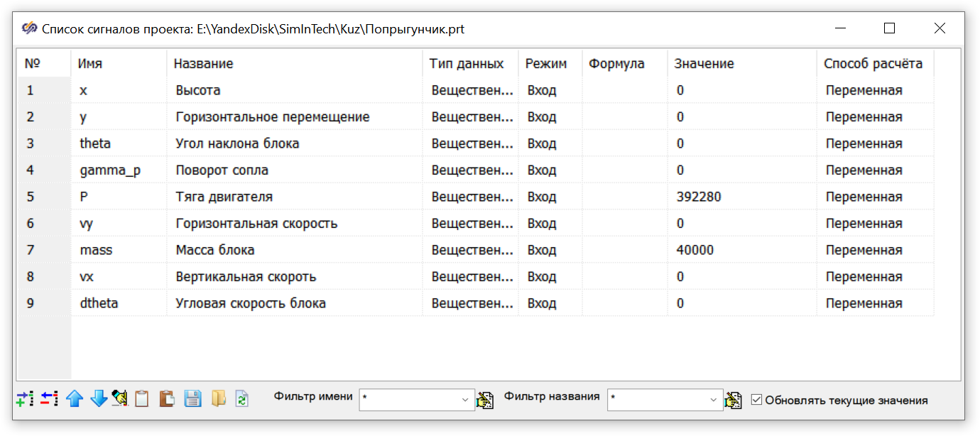Expand the Фильтр имени dropdown
Viewport: 980px width, 436px height.
467,400
